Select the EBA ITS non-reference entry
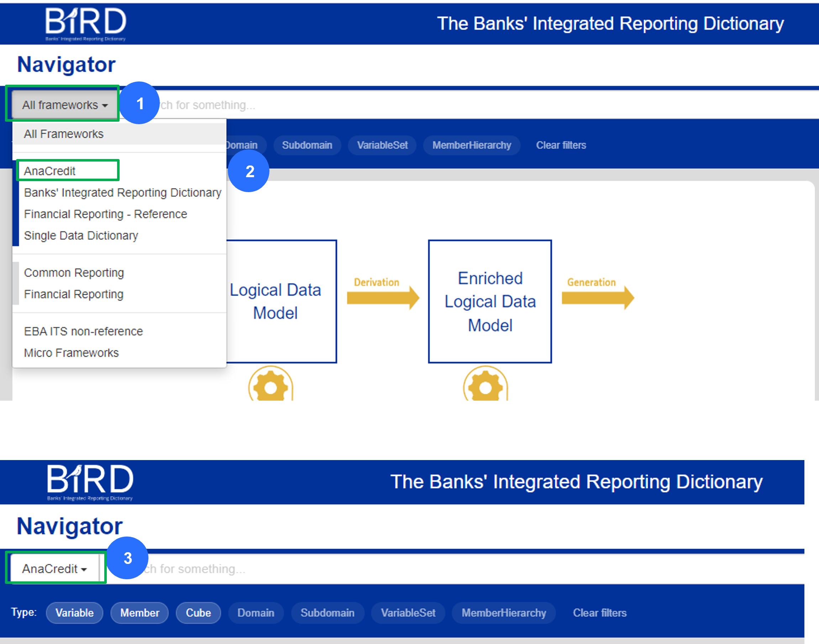Viewport: 819px width, 644px height. [x=83, y=331]
